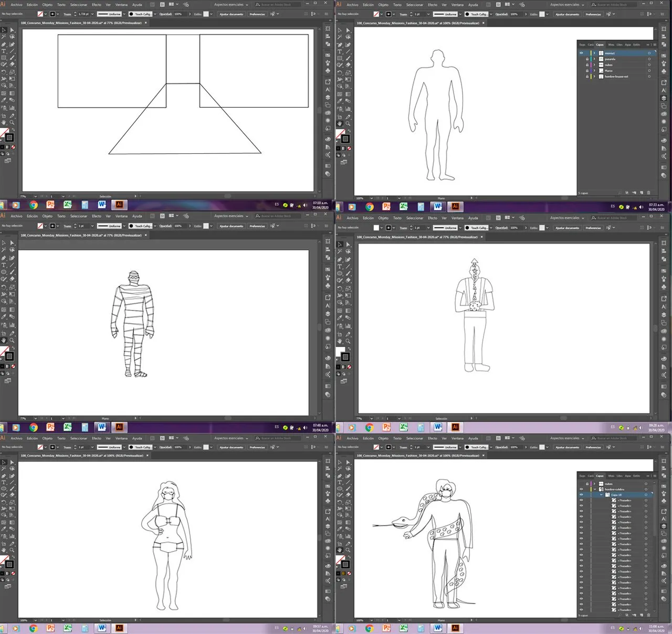Open Chrome taskbar icon below the trapezoid sketch window
This screenshot has width=672, height=634.
pos(34,205)
